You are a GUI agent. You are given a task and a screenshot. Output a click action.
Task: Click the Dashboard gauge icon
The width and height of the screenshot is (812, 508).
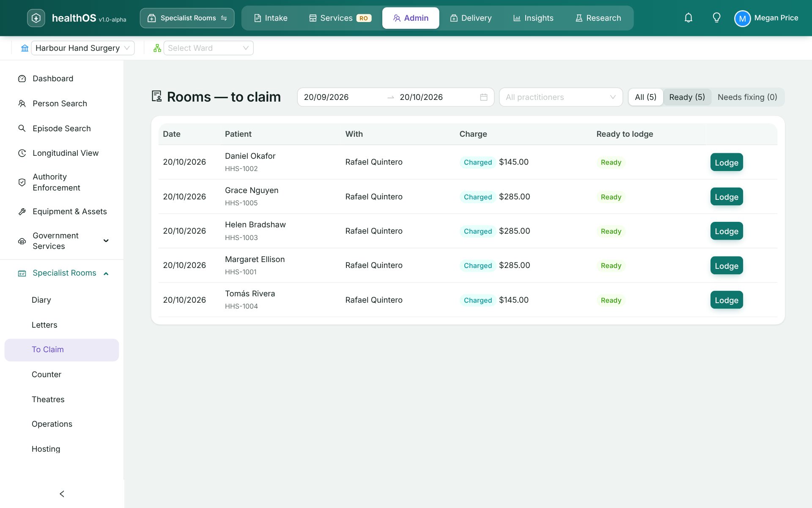[22, 79]
